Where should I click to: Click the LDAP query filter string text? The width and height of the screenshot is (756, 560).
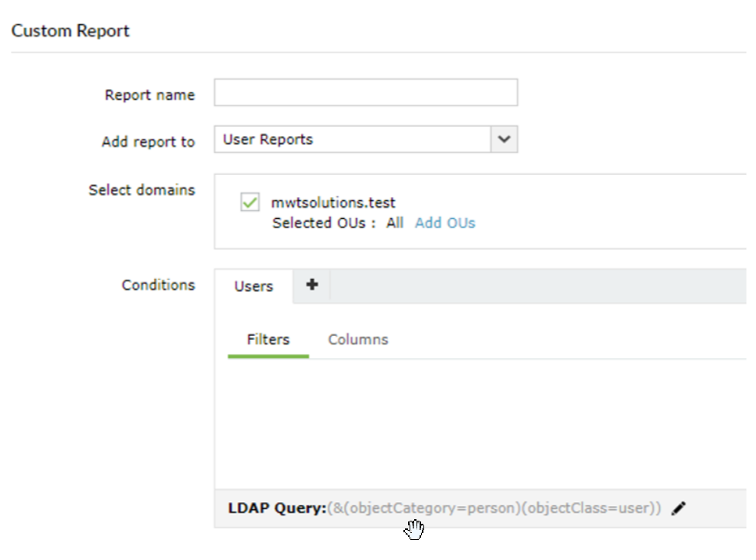click(x=494, y=508)
